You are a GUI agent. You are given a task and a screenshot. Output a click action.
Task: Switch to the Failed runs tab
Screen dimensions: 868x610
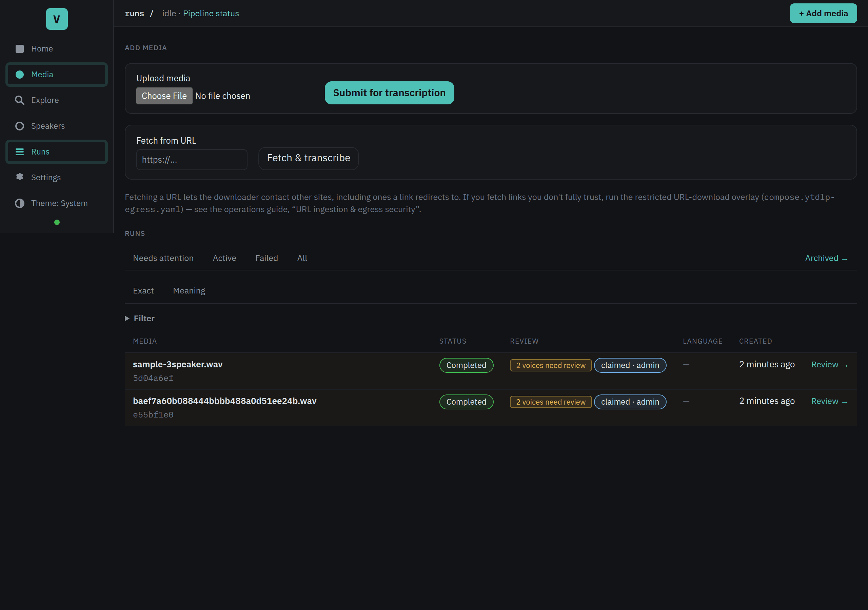[x=267, y=258]
